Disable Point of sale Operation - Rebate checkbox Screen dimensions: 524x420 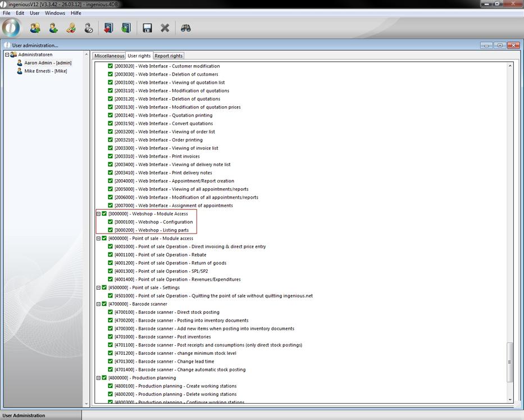(x=111, y=255)
